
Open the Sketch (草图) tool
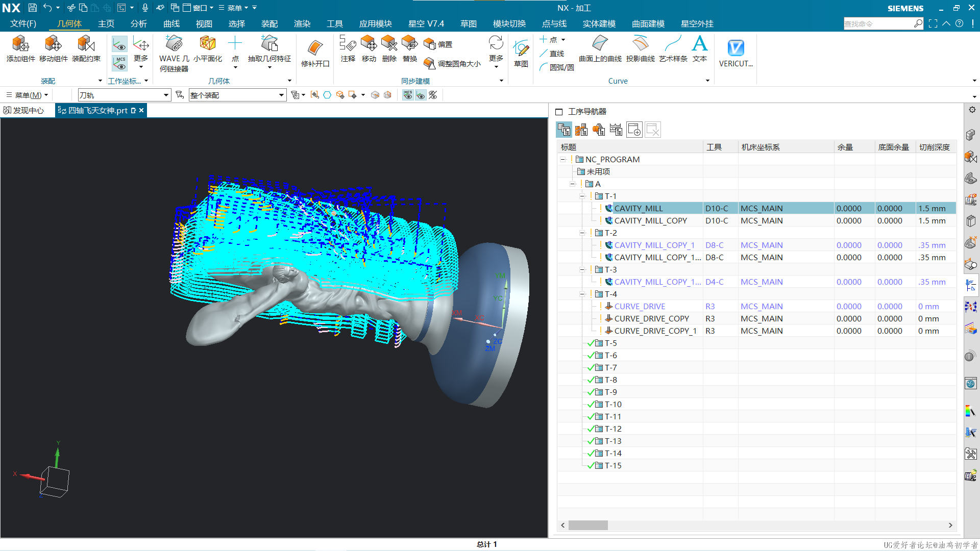[521, 49]
